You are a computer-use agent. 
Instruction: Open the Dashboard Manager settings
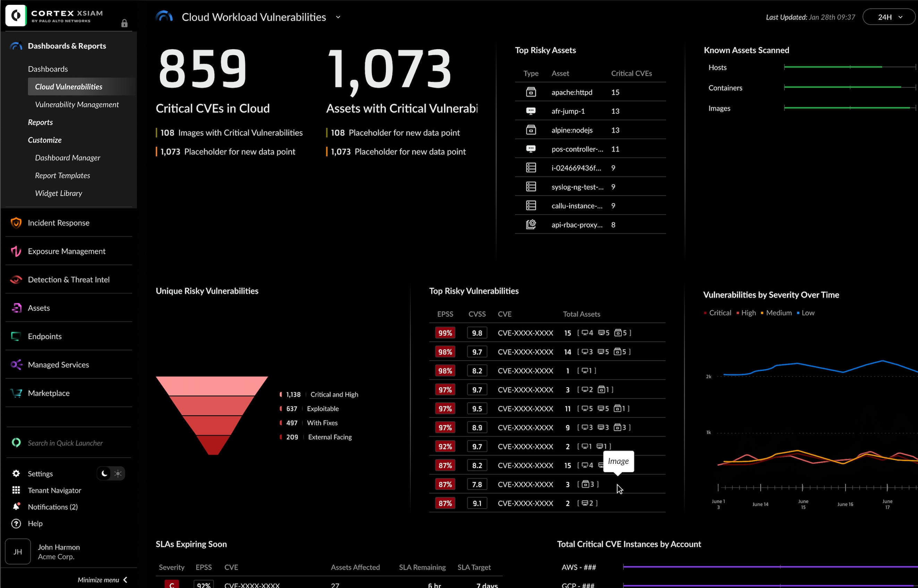pyautogui.click(x=68, y=157)
